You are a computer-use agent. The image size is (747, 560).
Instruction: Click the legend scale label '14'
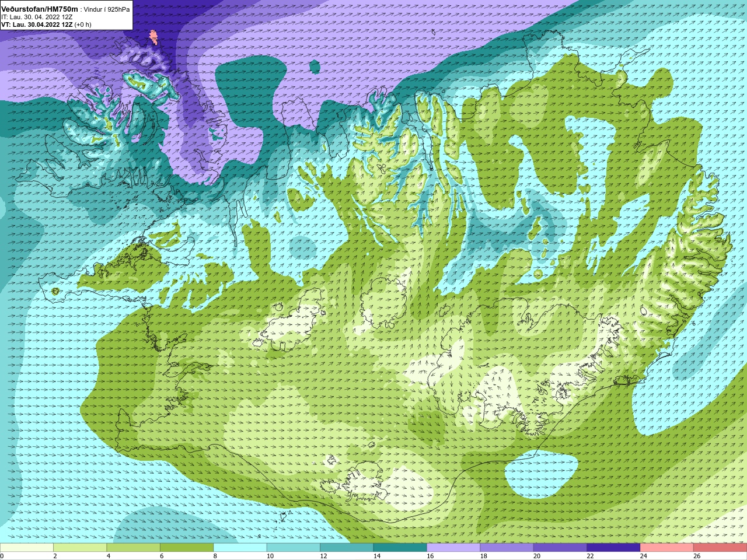coord(376,556)
